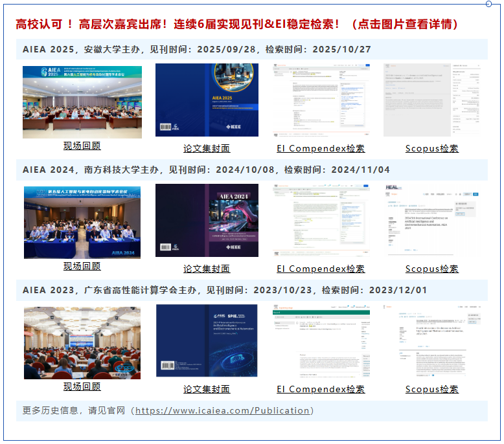Screen dimensions: 504x444
Task: View the AIEA 2023 banquet hall photo
Action: pyautogui.click(x=82, y=343)
